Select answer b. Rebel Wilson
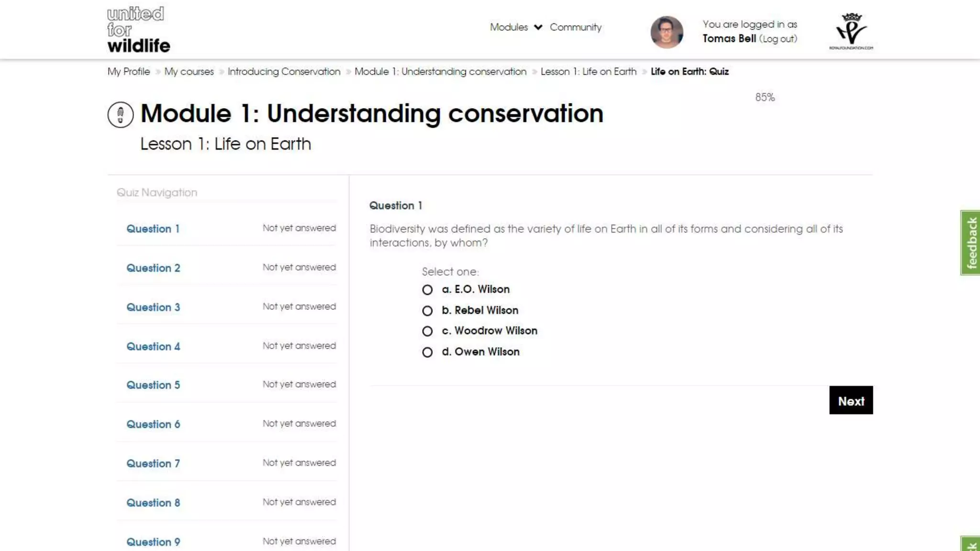Screen dimensions: 980x551 pyautogui.click(x=427, y=311)
